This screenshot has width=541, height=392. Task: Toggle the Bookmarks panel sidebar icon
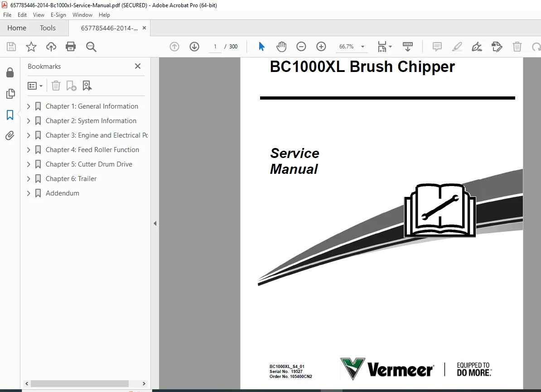(x=10, y=115)
